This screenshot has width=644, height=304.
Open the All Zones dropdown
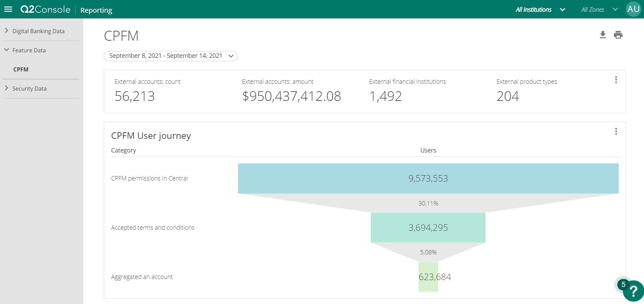pos(599,10)
